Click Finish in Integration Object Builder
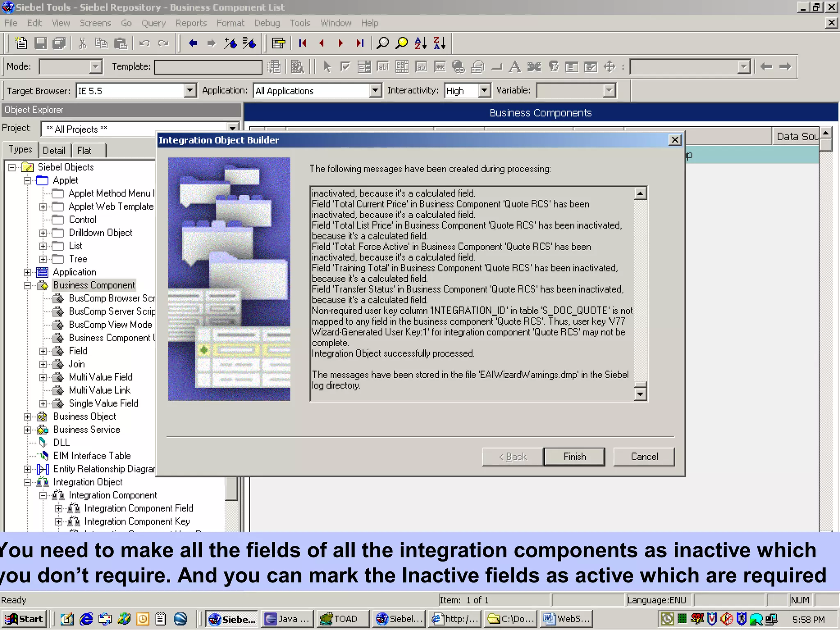 click(x=574, y=457)
